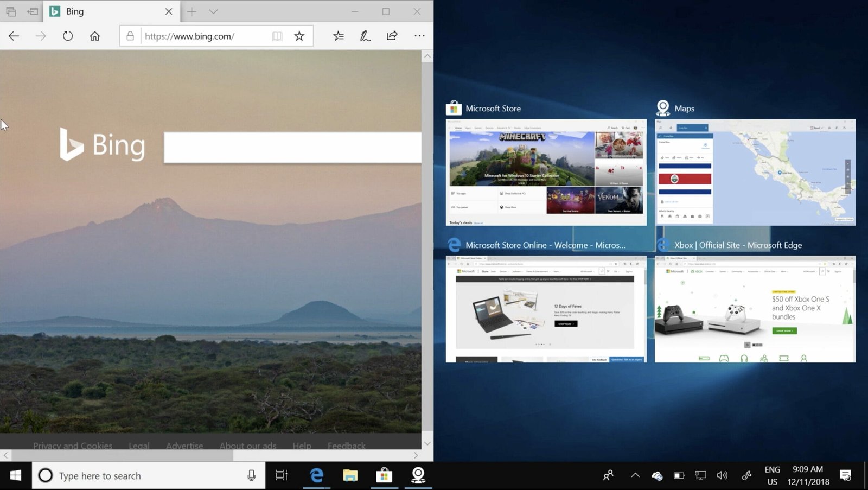Add Bing to favorites with star icon
868x490 pixels.
coord(299,36)
